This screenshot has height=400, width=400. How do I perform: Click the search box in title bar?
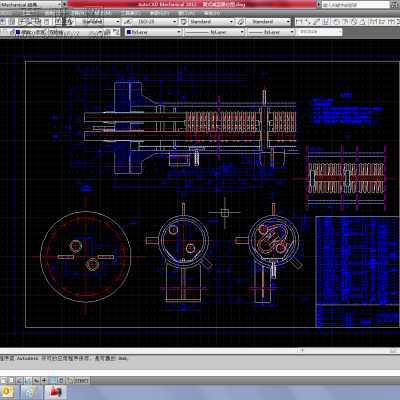pyautogui.click(x=355, y=5)
